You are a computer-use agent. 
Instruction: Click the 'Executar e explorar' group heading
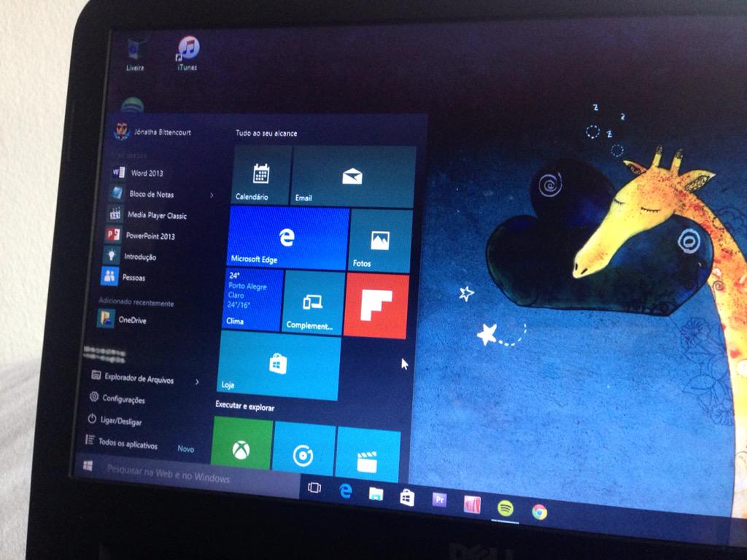[245, 405]
